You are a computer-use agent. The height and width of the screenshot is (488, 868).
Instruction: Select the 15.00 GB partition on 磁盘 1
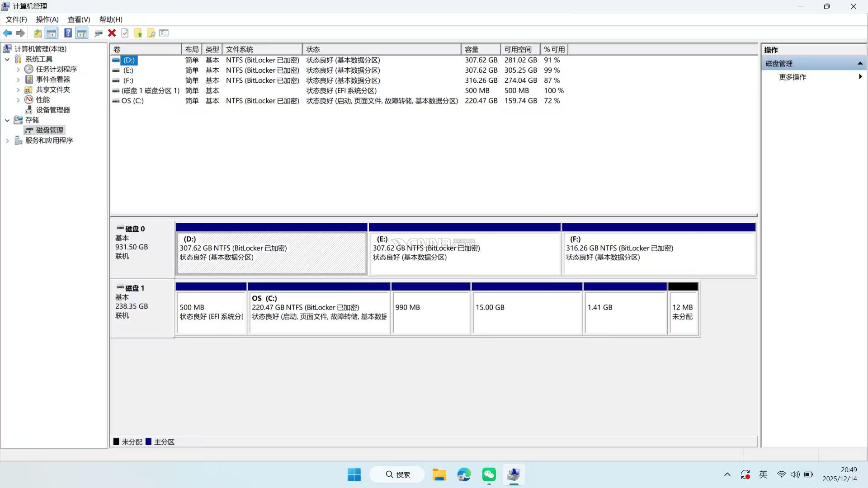(x=526, y=312)
